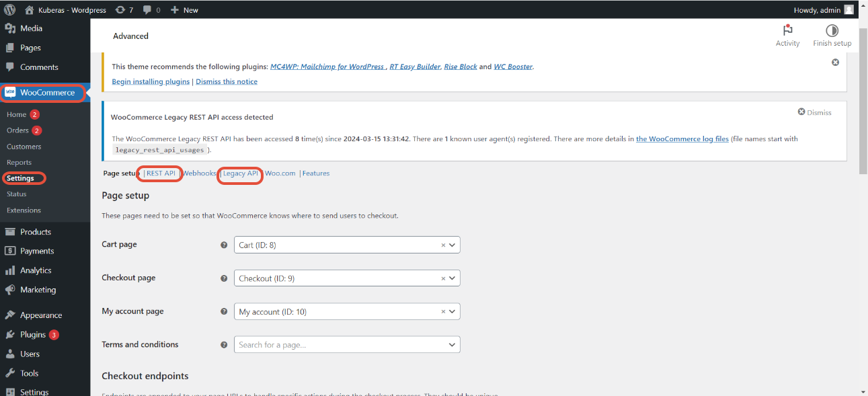
Task: Click the legacy_rest_api_usages code text
Action: [159, 150]
